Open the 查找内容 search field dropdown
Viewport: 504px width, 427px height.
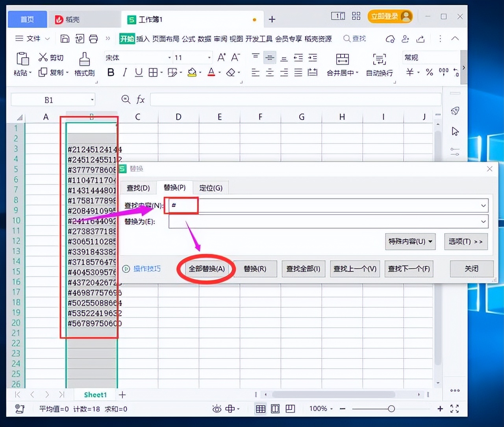(484, 205)
